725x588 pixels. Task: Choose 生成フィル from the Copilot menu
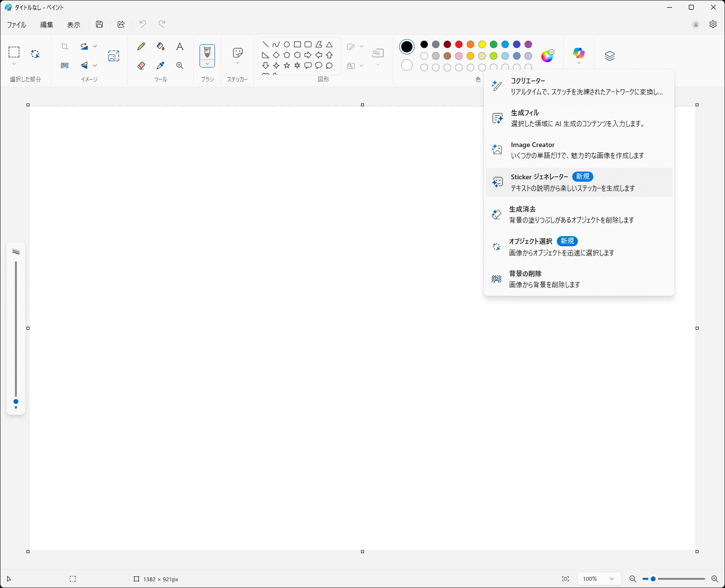pos(579,118)
